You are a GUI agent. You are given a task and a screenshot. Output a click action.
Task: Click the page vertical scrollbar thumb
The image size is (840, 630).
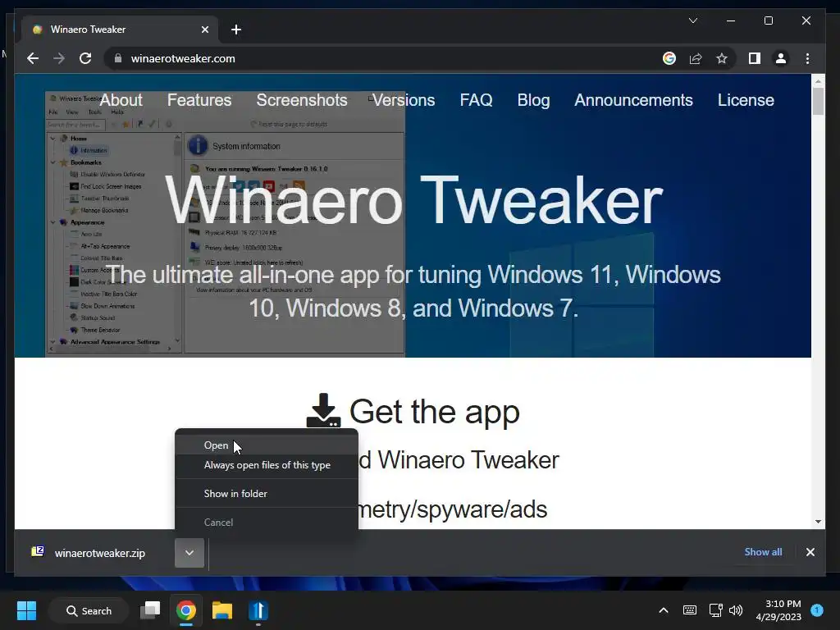point(818,101)
